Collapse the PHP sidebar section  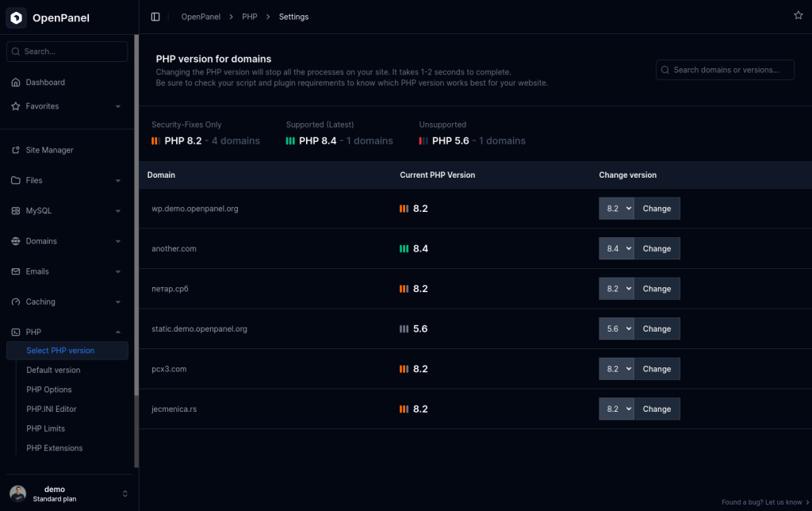[118, 332]
